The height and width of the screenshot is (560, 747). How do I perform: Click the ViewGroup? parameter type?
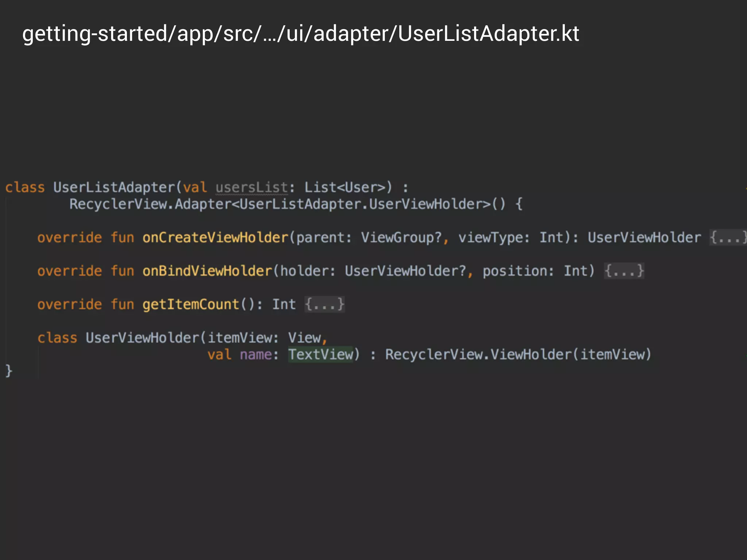[401, 238]
